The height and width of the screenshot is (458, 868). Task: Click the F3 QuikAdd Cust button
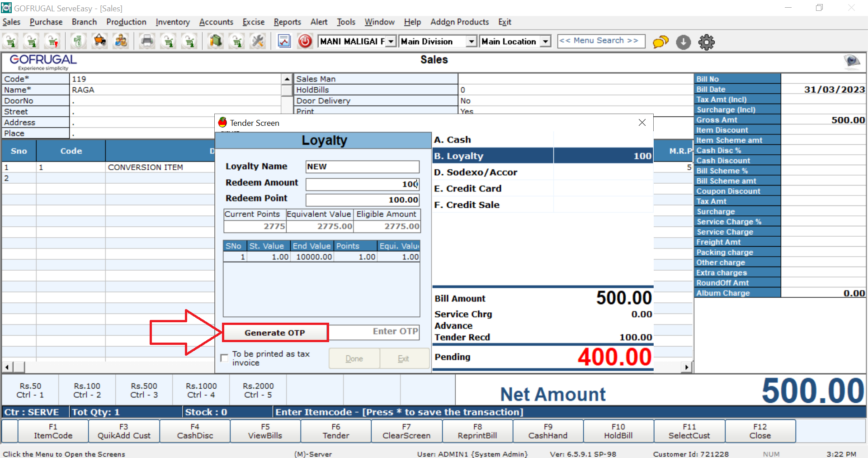(124, 431)
